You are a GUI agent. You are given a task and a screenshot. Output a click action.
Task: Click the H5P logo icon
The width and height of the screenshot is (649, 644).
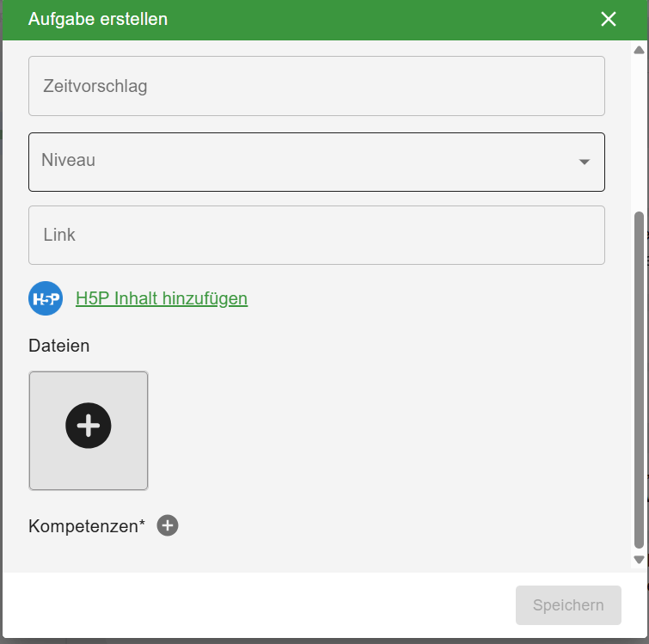point(46,298)
